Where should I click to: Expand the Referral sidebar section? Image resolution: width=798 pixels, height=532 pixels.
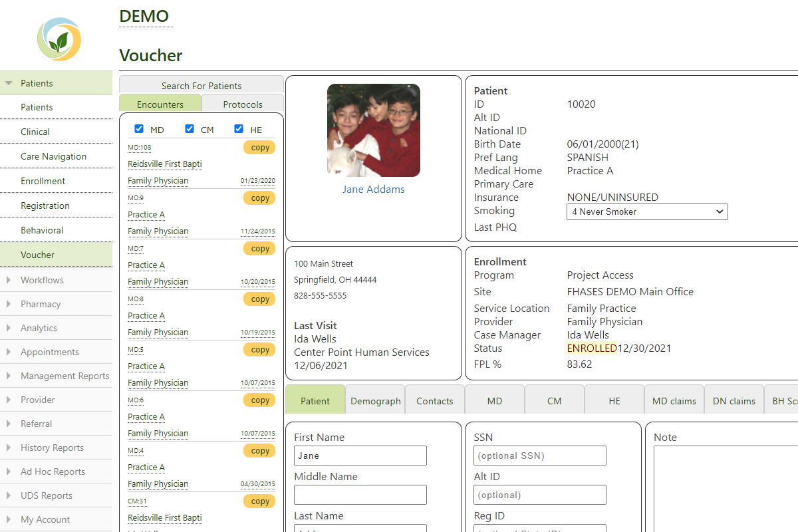point(56,424)
